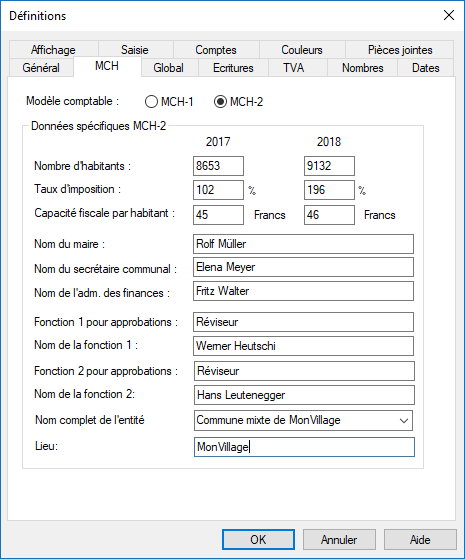This screenshot has height=559, width=465.
Task: Click the OK button
Action: [x=258, y=539]
